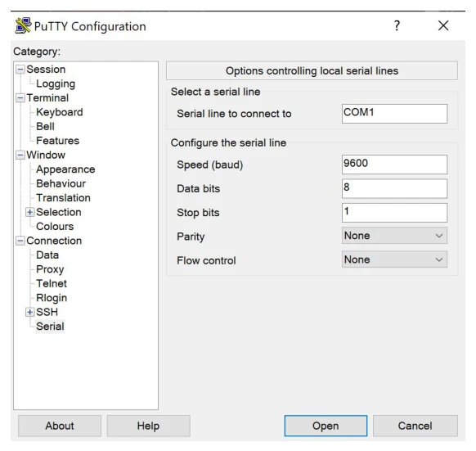Image resolution: width=476 pixels, height=451 pixels.
Task: Open Rlogin settings category
Action: [52, 298]
